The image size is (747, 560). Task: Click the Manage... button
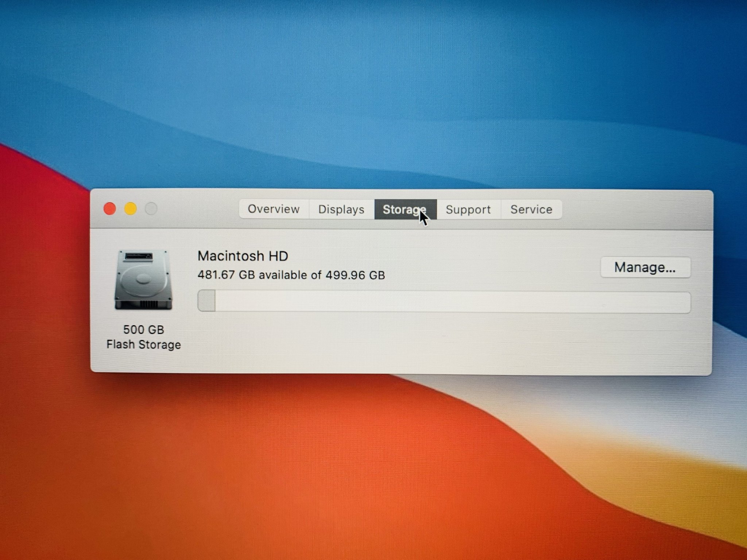coord(645,267)
